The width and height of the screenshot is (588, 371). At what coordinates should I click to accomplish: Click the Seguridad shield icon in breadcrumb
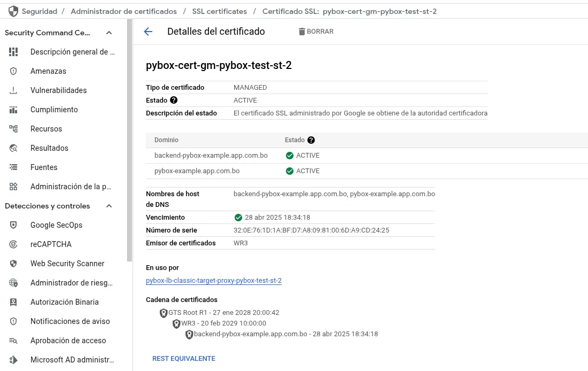tap(13, 11)
